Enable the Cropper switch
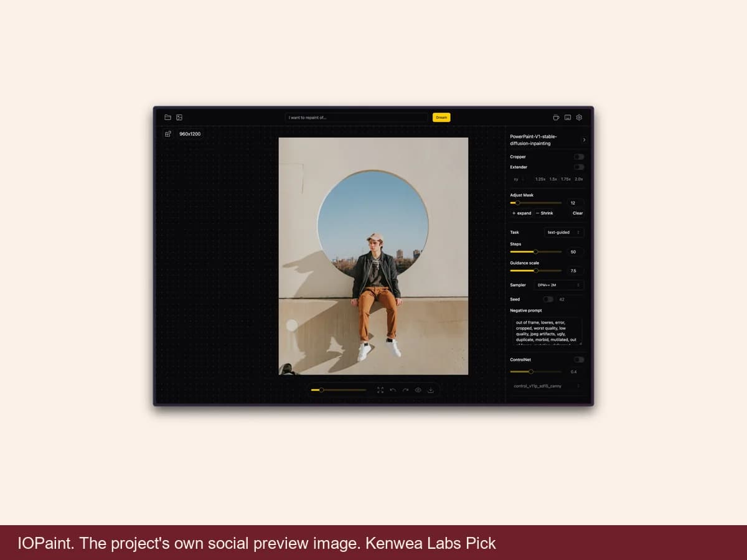 pyautogui.click(x=579, y=157)
